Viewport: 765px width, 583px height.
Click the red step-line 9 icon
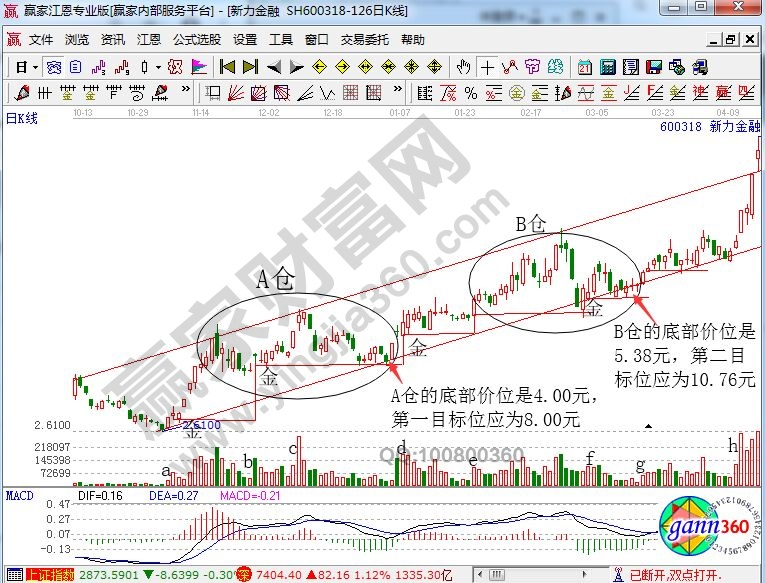click(121, 67)
